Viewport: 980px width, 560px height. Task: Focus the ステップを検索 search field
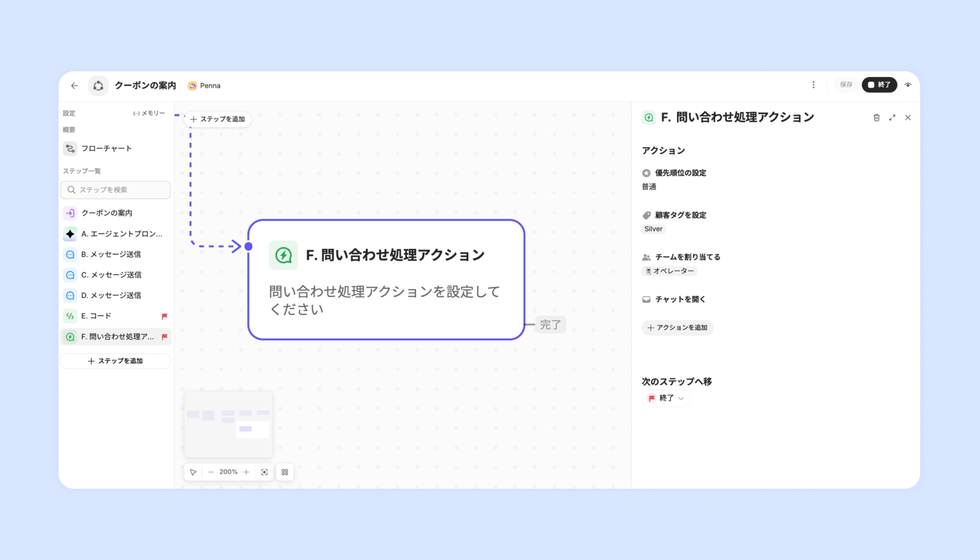click(x=116, y=190)
